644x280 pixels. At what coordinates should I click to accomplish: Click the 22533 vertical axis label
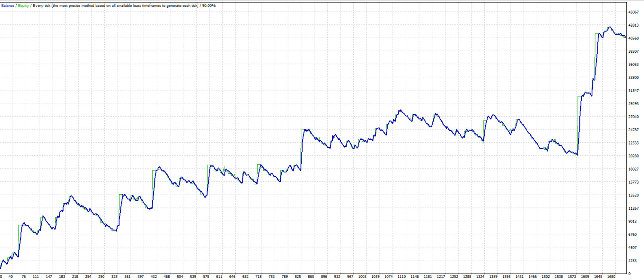[x=634, y=143]
